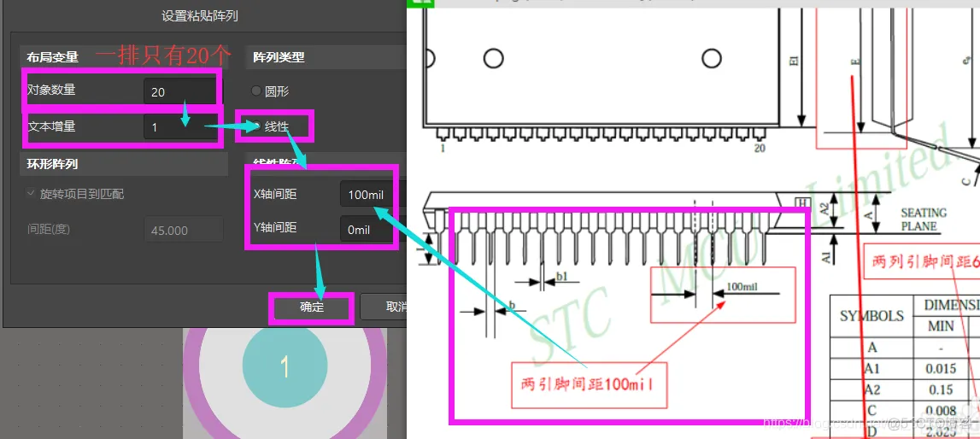Click pad 1 in the PCB editor
980x439 pixels.
[x=285, y=366]
